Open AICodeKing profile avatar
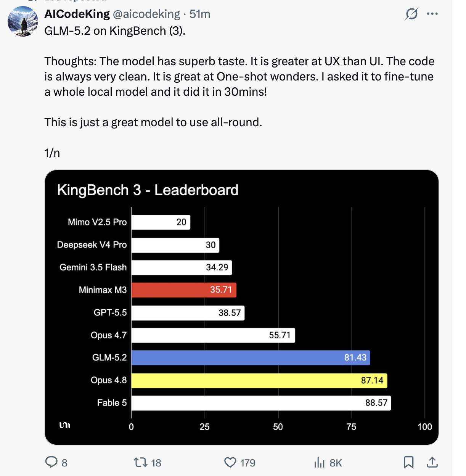The image size is (466, 476). [x=23, y=21]
